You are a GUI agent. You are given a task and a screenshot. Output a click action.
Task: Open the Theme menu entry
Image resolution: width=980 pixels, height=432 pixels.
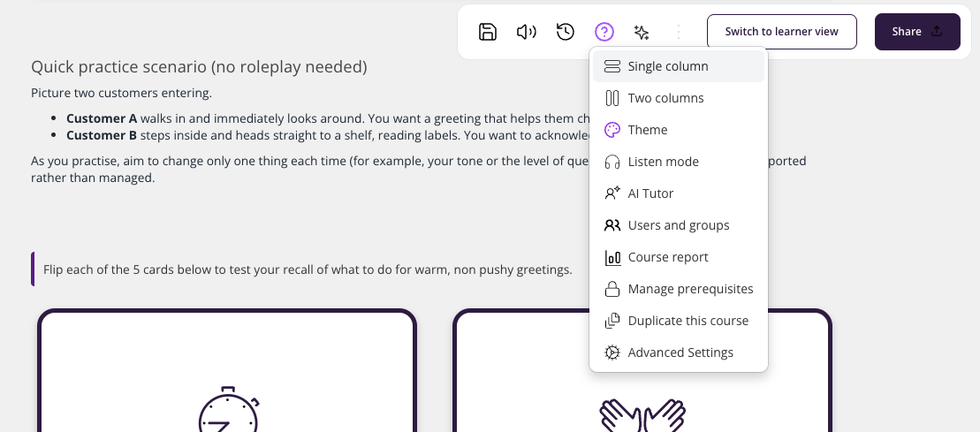coord(678,130)
